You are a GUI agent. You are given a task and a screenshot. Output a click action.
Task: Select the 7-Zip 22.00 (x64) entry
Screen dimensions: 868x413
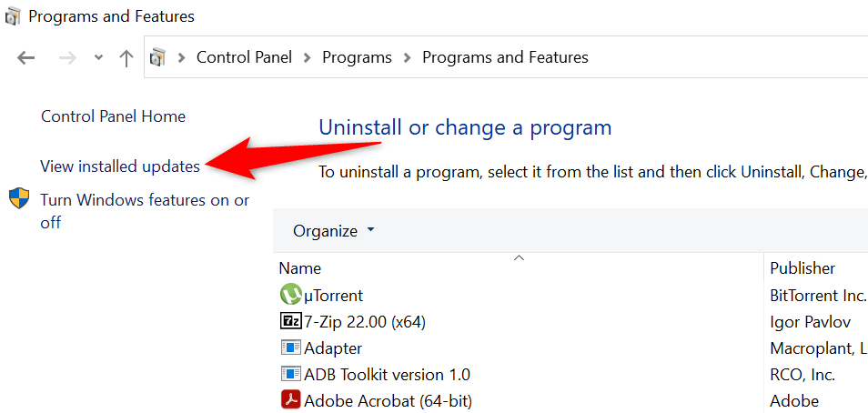tap(364, 321)
